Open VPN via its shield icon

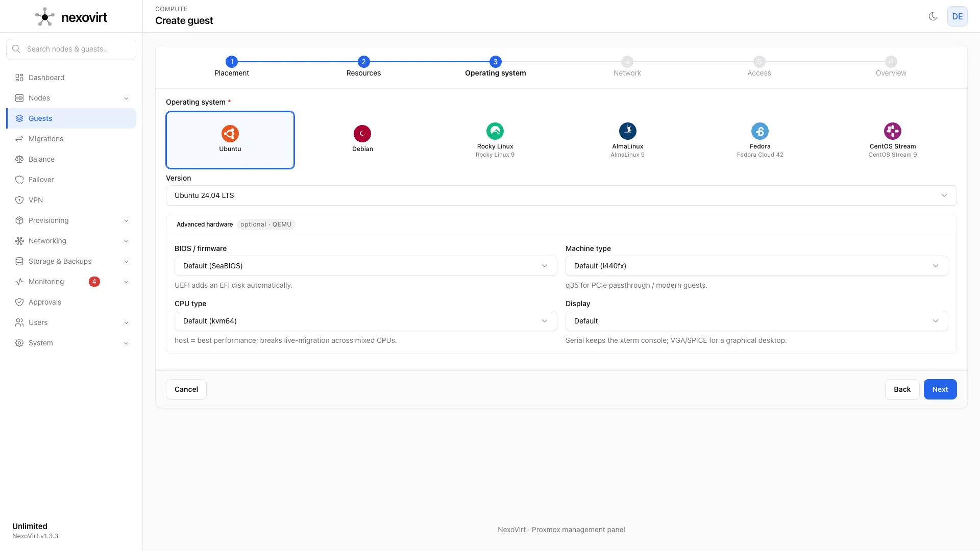pos(19,200)
